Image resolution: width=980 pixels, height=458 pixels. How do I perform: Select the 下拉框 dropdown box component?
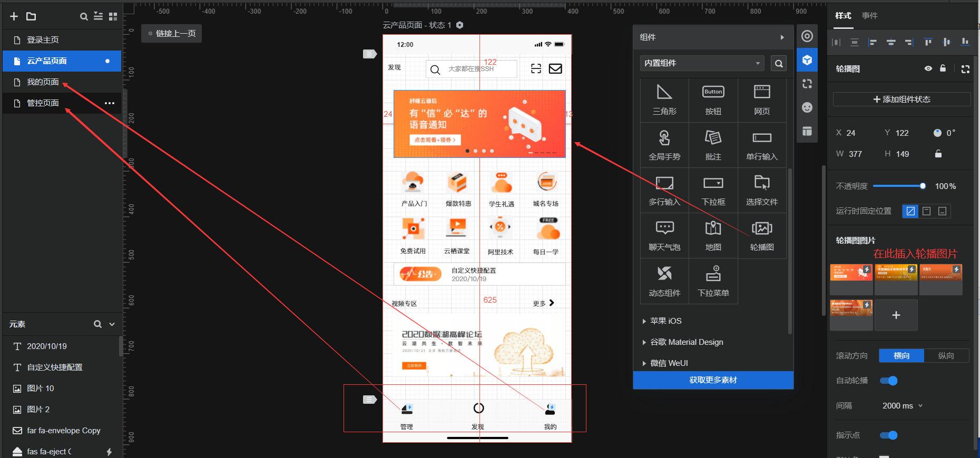[x=713, y=191]
